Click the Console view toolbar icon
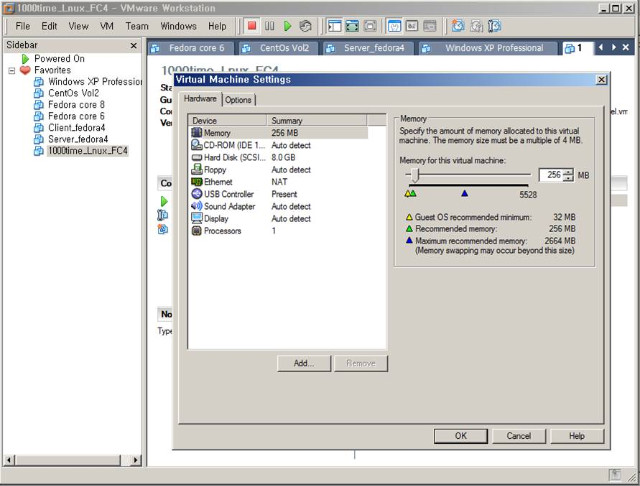The width and height of the screenshot is (640, 486). pyautogui.click(x=412, y=26)
